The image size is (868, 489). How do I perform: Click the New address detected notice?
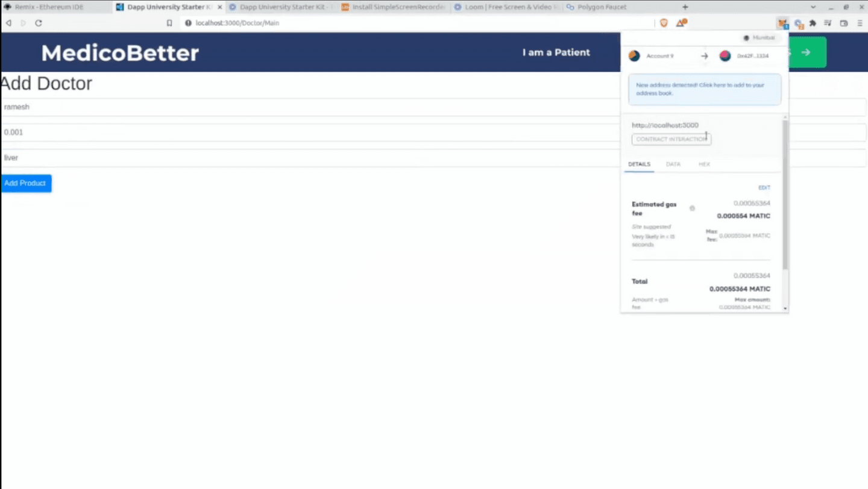pyautogui.click(x=705, y=89)
